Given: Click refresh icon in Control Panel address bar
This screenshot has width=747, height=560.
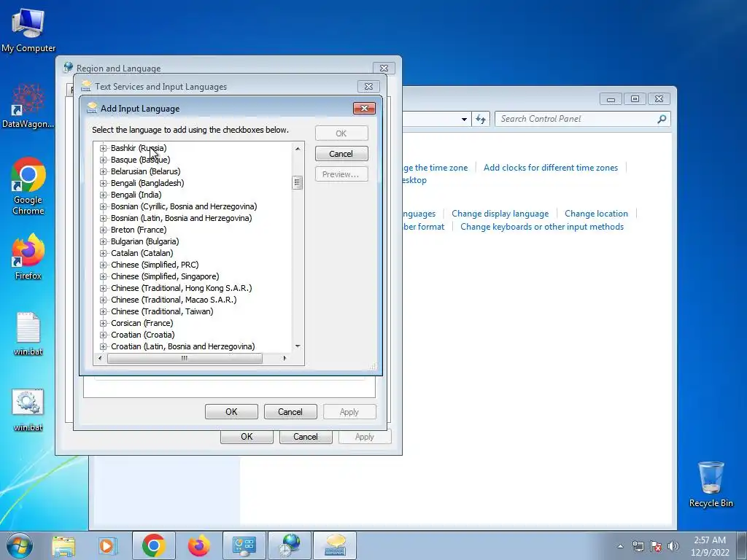Looking at the screenshot, I should 481,119.
